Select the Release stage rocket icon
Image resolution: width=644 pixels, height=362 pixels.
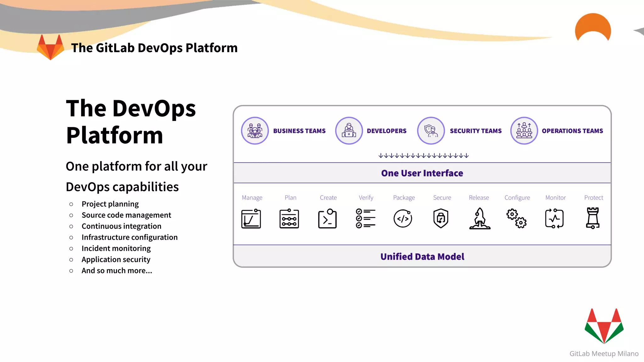[480, 218]
